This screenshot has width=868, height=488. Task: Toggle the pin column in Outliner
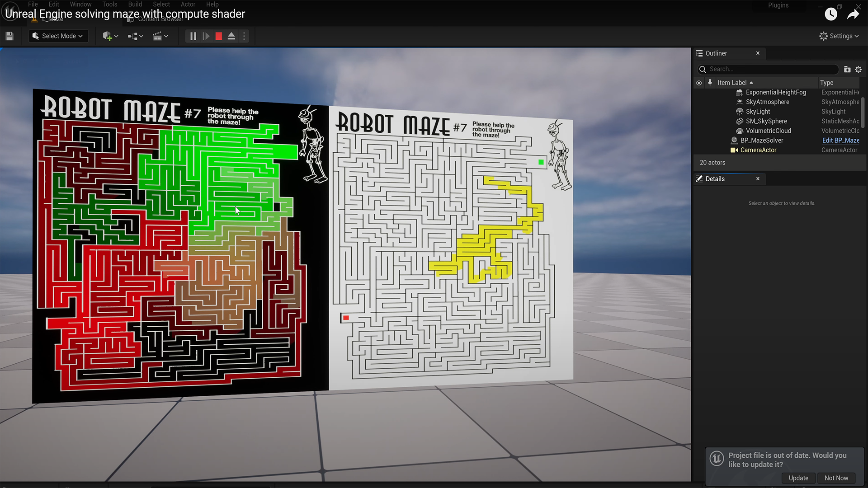tap(710, 83)
